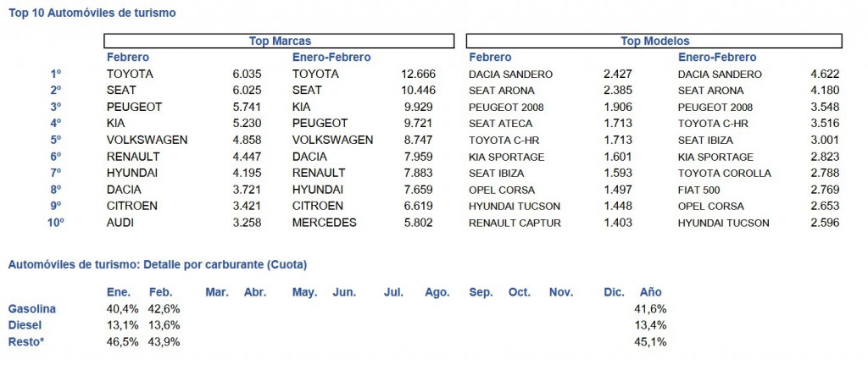Select the Año column header
The image size is (868, 365).
click(650, 292)
